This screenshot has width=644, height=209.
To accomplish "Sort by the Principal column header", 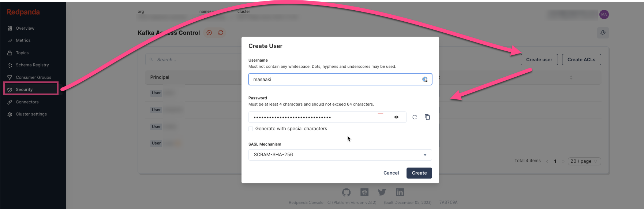I will coord(160,77).
